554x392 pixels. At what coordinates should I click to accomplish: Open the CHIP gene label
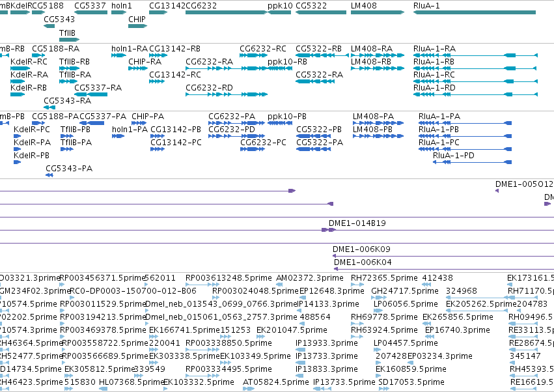(137, 19)
